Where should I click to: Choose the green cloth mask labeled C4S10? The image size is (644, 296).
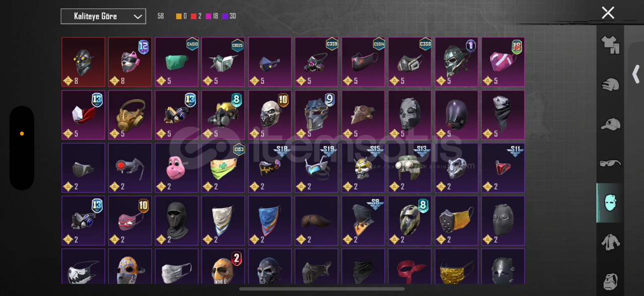click(x=177, y=62)
